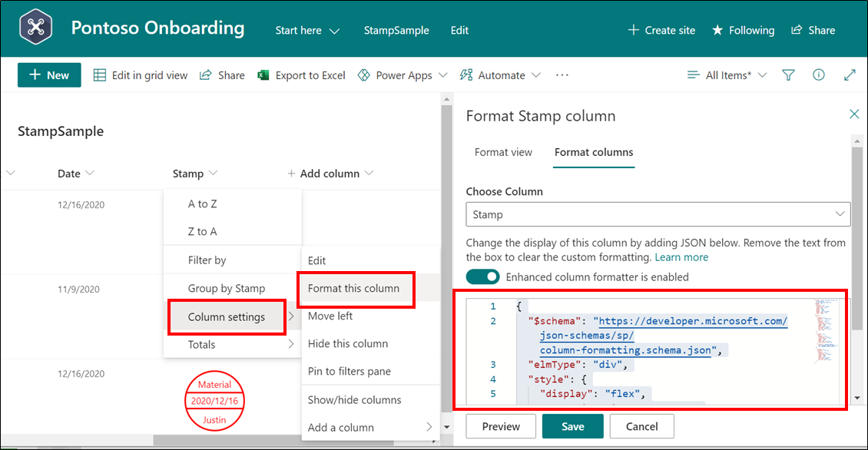Click the schema URL in the JSON

pos(663,336)
